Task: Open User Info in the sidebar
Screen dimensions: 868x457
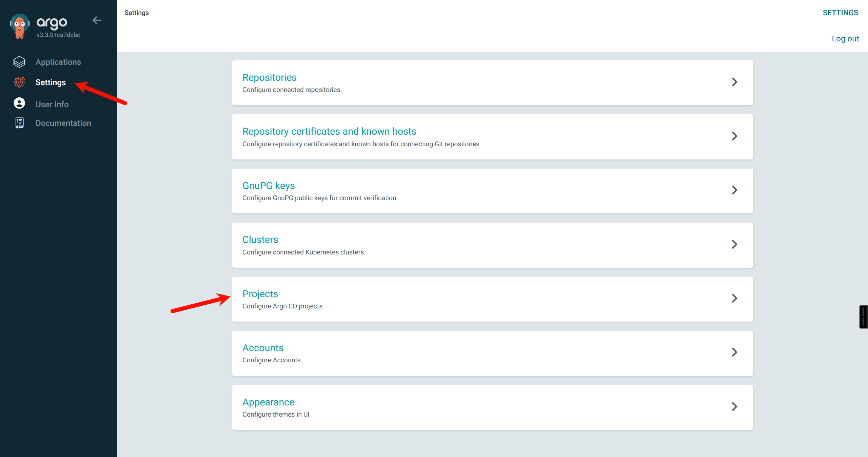Action: (52, 104)
